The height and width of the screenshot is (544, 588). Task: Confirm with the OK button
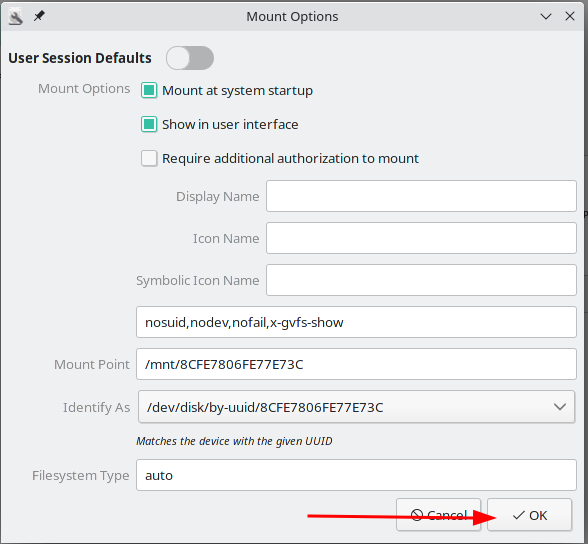point(530,515)
